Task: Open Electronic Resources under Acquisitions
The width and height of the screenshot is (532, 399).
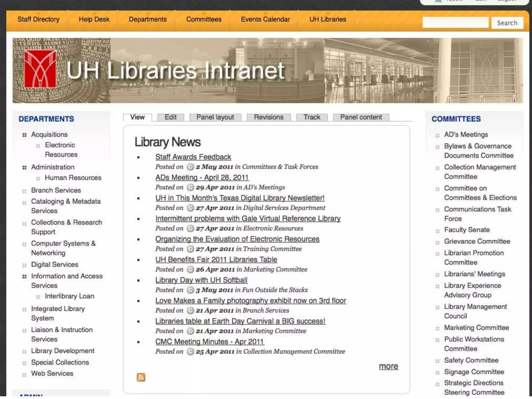Action: [x=61, y=150]
